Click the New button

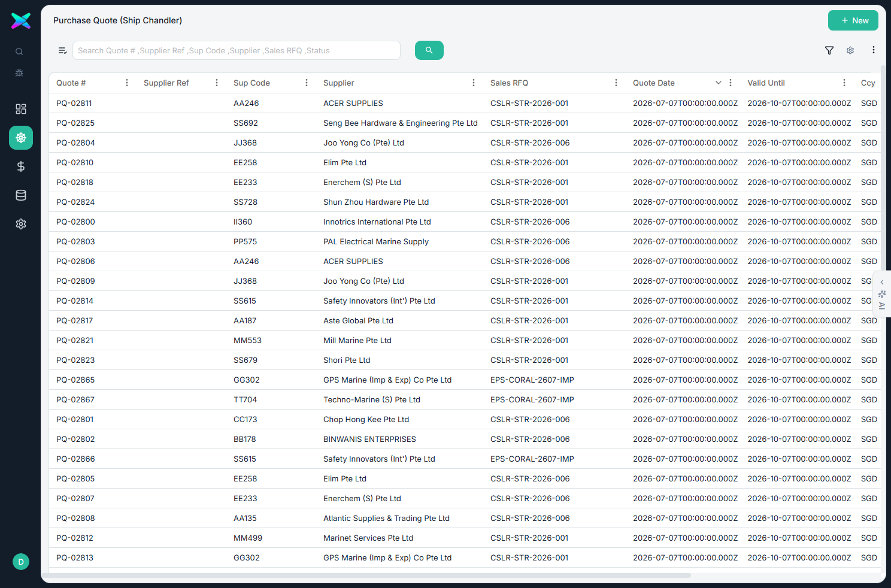pyautogui.click(x=853, y=20)
